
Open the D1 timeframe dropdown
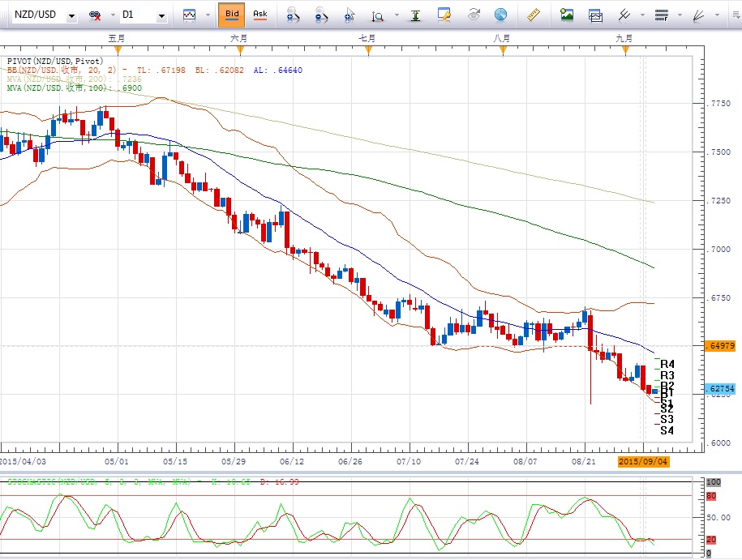click(161, 15)
